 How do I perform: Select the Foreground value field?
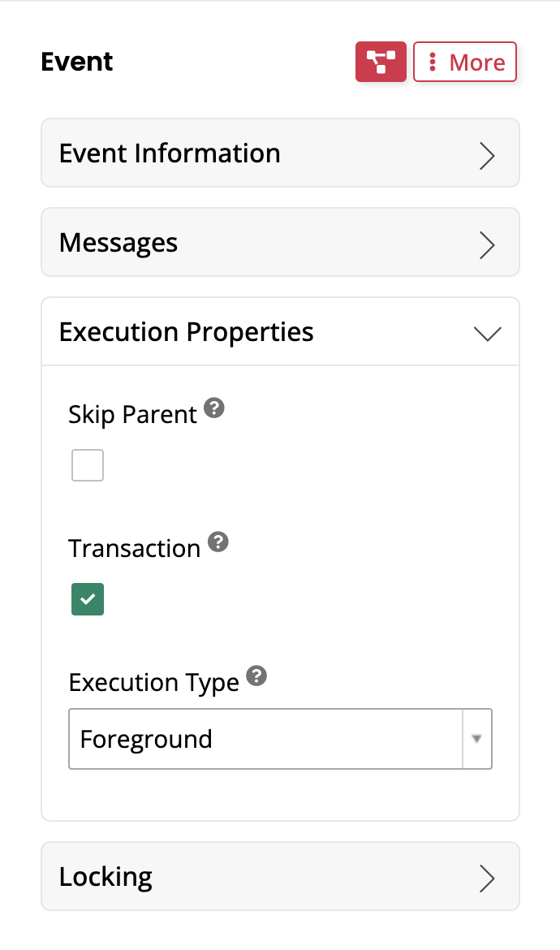[x=268, y=738]
